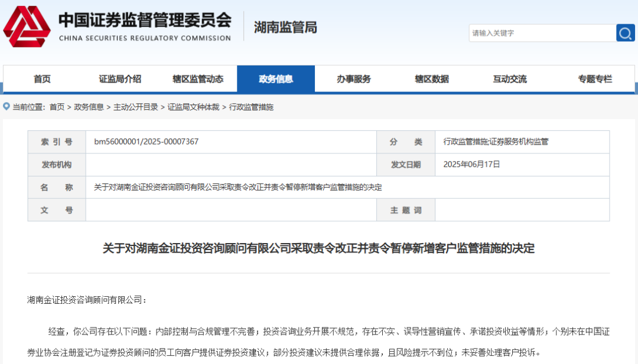Click the 索引号 label cell
Image resolution: width=638 pixels, height=364 pixels.
[57, 142]
